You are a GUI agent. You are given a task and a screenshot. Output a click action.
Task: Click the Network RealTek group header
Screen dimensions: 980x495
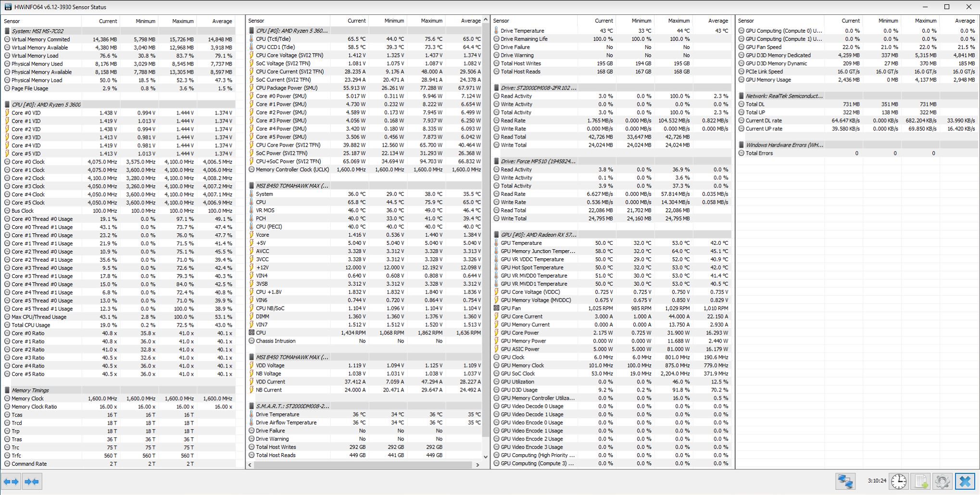(784, 96)
